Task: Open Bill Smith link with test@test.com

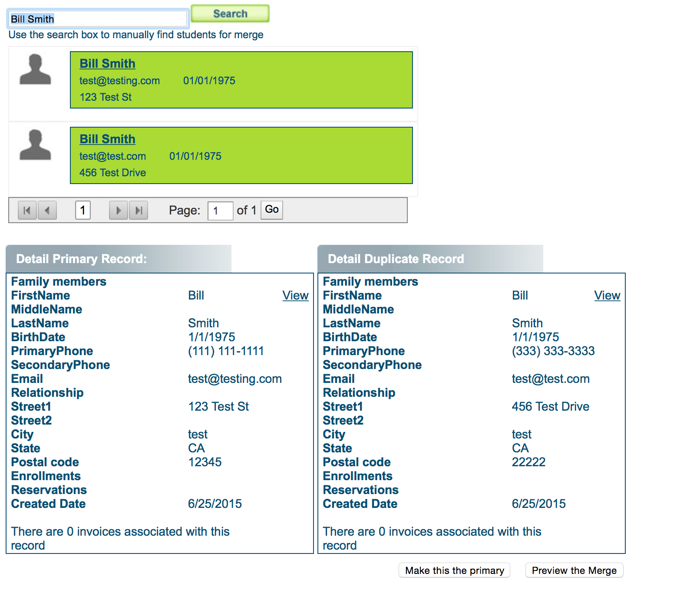Action: coord(107,139)
